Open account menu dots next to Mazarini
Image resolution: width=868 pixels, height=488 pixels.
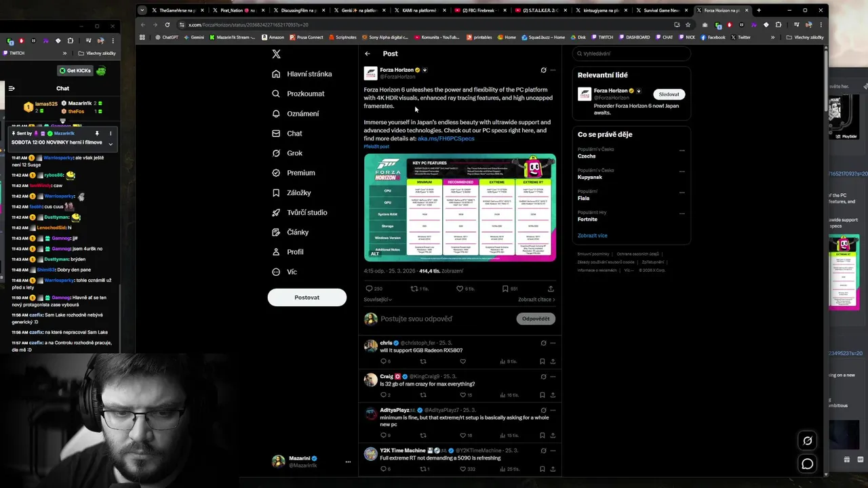[348, 462]
